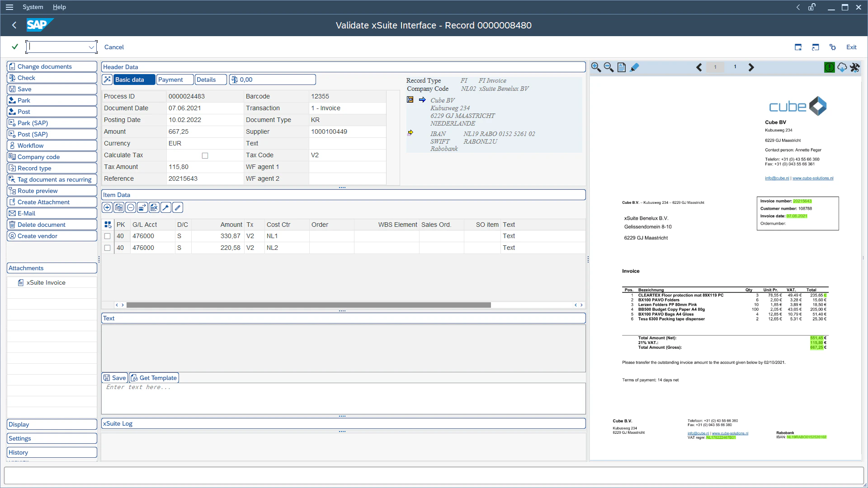Check the first item row's selection box
Image resolution: width=868 pixels, height=488 pixels.
point(107,236)
